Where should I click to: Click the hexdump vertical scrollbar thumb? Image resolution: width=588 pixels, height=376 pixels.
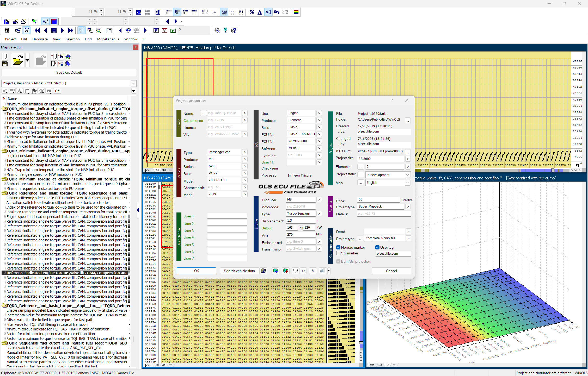(x=361, y=343)
